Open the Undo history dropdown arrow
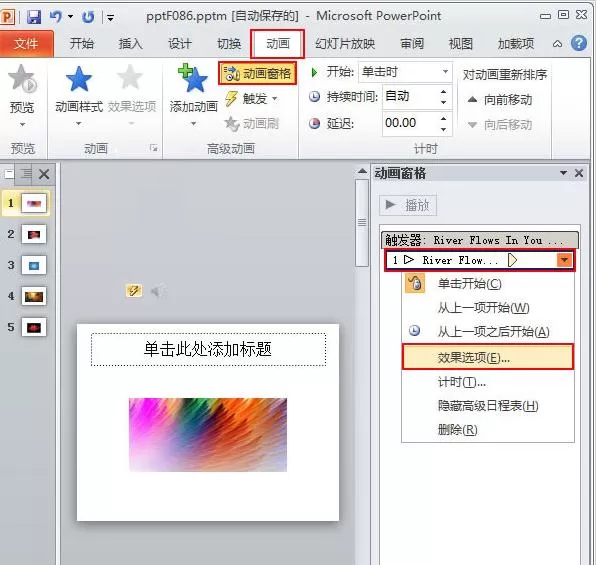Image resolution: width=597 pixels, height=565 pixels. pyautogui.click(x=70, y=16)
